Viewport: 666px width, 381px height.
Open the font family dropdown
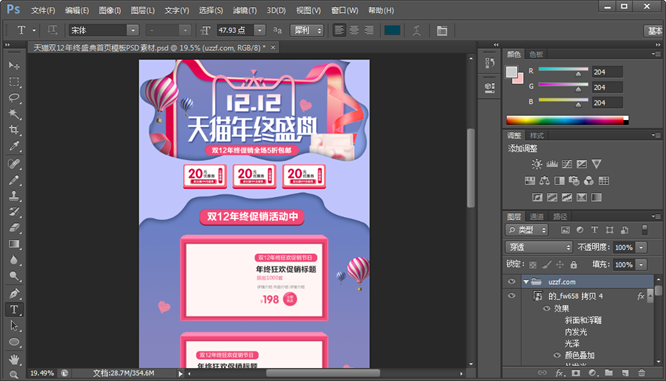[x=133, y=30]
